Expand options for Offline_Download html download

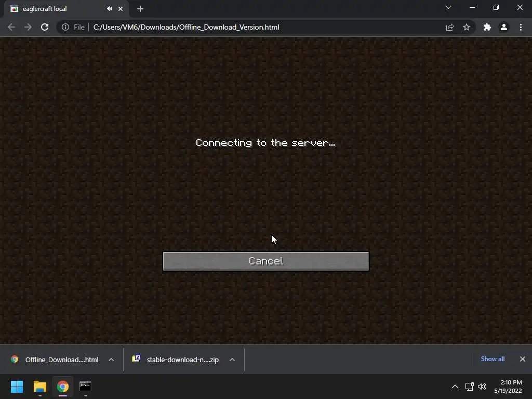(111, 360)
